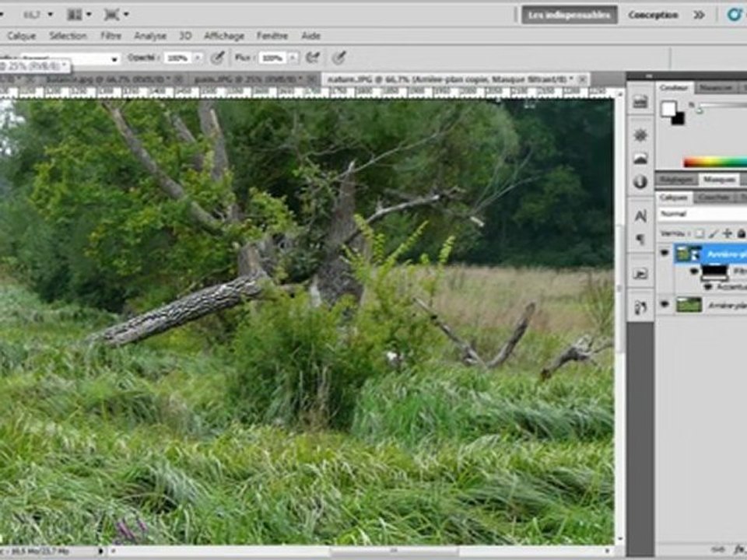747x560 pixels.
Task: Open the brush blending mode dropdown
Action: click(114, 58)
